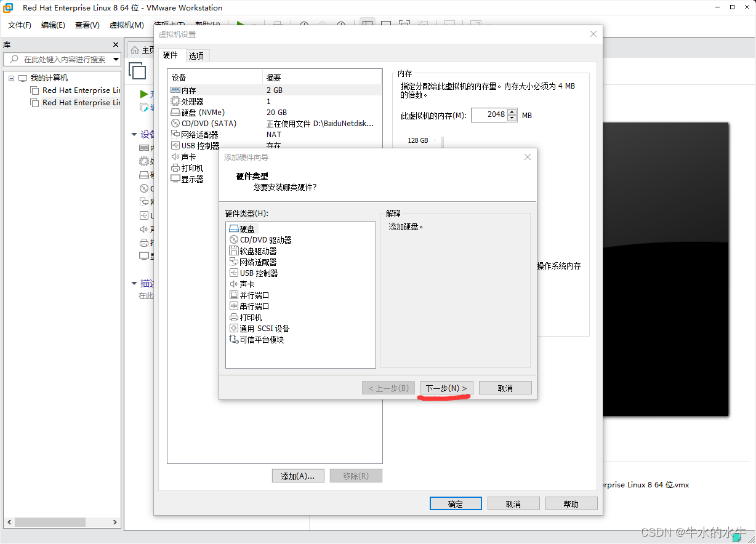Click the VM screen preview in main window

[x=665, y=269]
